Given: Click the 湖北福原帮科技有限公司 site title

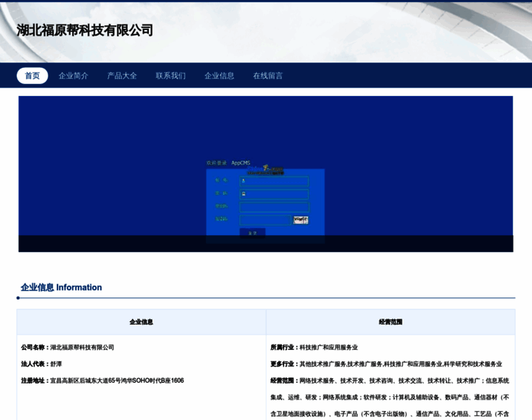Looking at the screenshot, I should [x=85, y=30].
